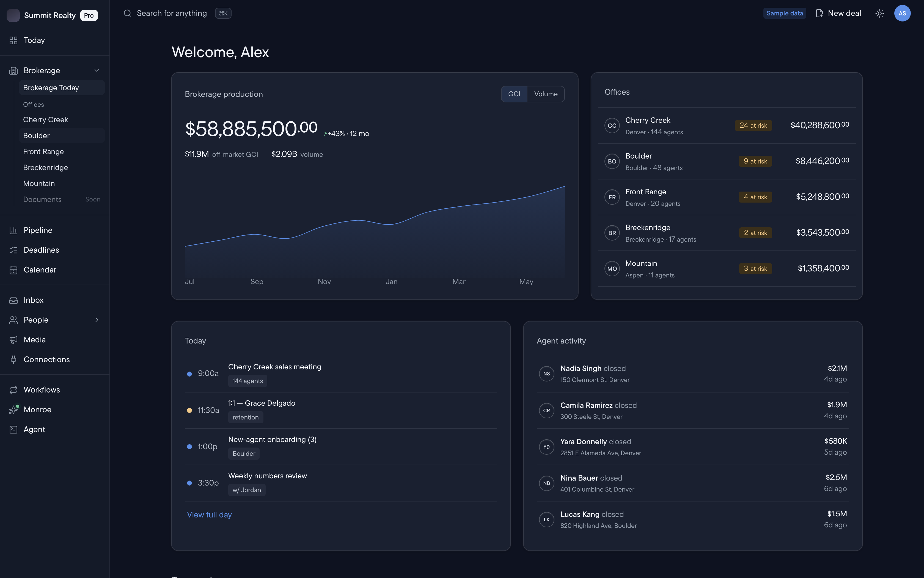This screenshot has width=924, height=578.
Task: Focus the Search for anything field
Action: point(172,13)
